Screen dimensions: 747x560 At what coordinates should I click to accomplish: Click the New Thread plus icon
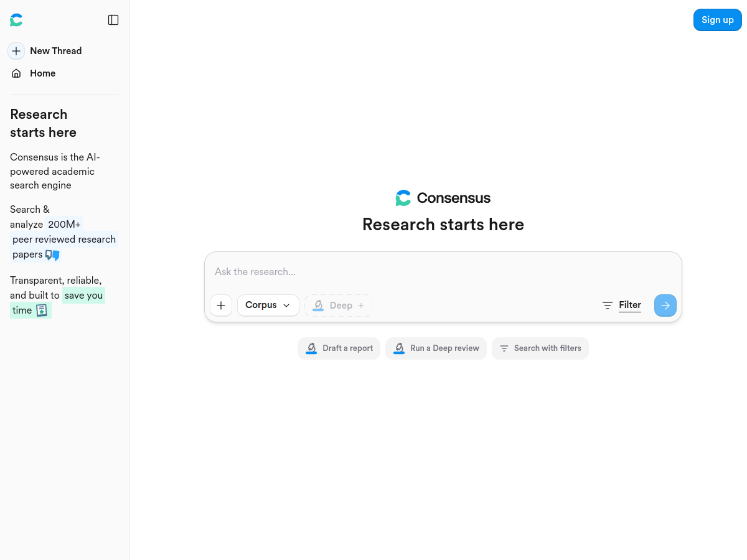click(x=16, y=51)
